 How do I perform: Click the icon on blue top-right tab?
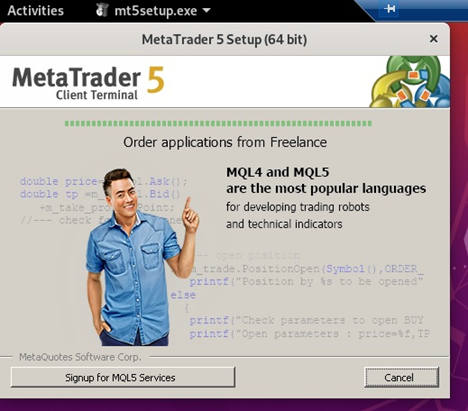(389, 8)
